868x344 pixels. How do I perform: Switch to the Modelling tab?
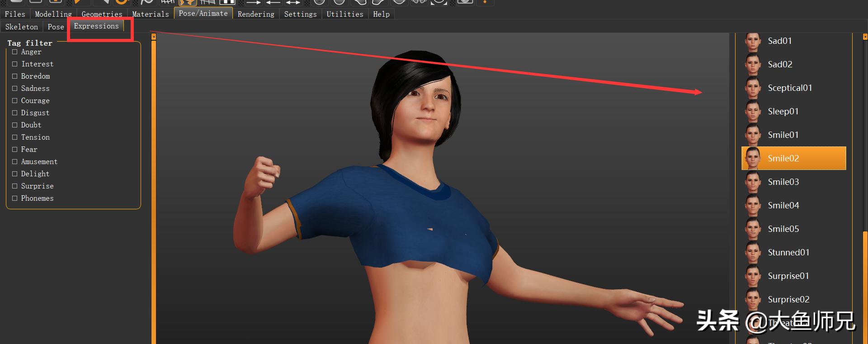click(x=53, y=14)
